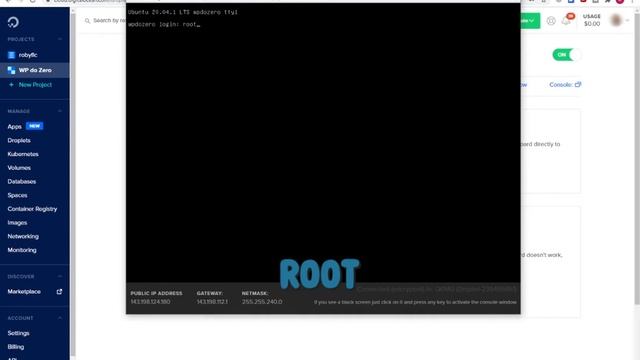Open Kubernetes page
This screenshot has height=360, width=640.
point(23,154)
